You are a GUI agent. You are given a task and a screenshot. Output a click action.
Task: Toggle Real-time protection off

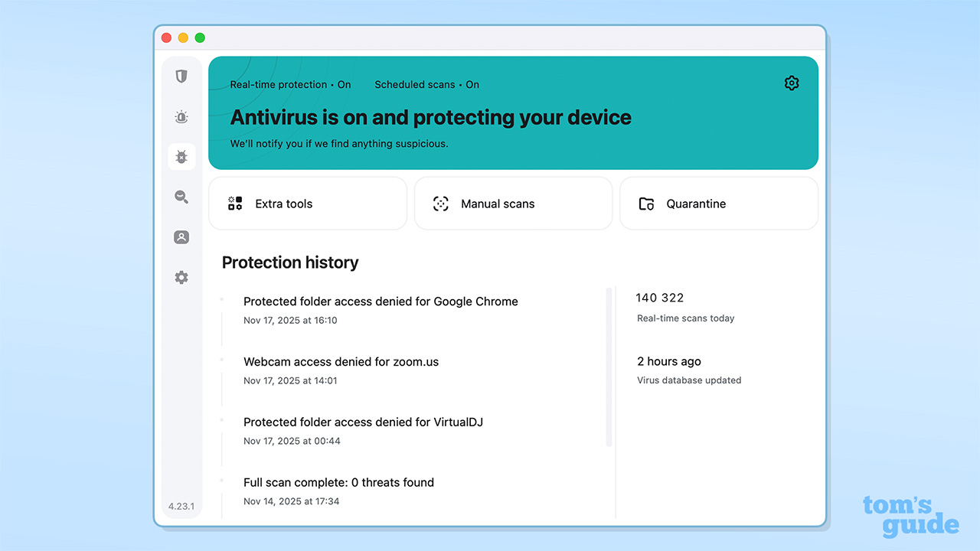pos(291,84)
